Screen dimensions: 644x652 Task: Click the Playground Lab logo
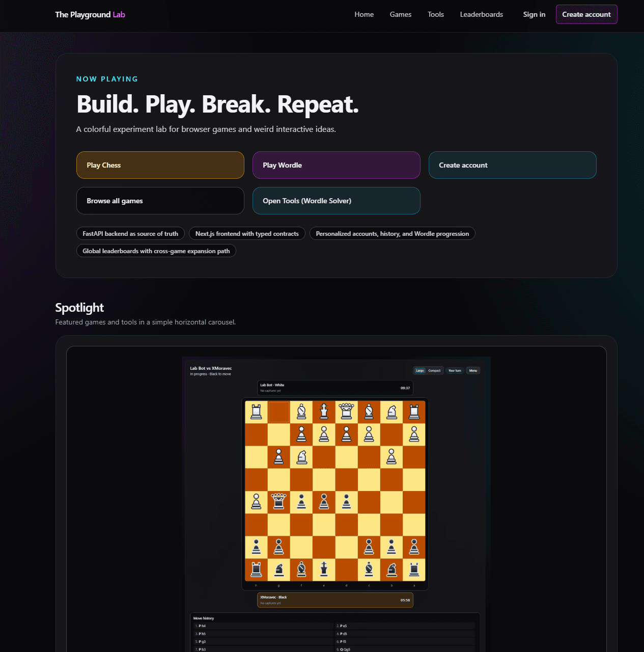pos(90,14)
